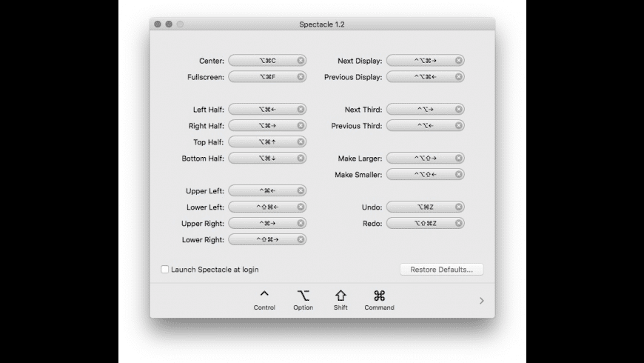Clear the Next Third shortcut

(x=459, y=110)
